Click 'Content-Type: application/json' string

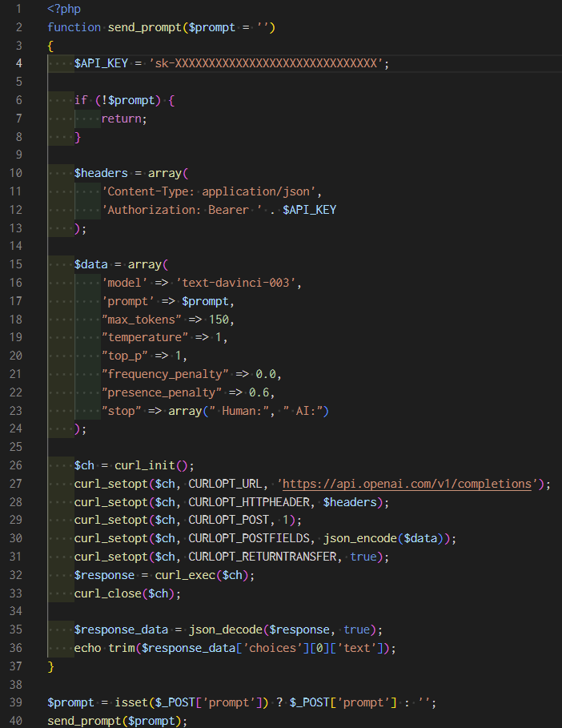209,191
